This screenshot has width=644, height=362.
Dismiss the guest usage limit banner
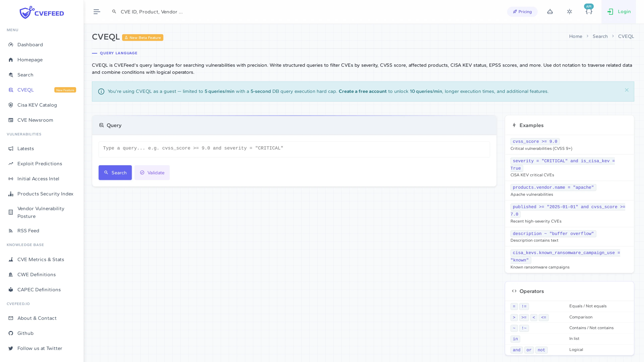pyautogui.click(x=627, y=90)
